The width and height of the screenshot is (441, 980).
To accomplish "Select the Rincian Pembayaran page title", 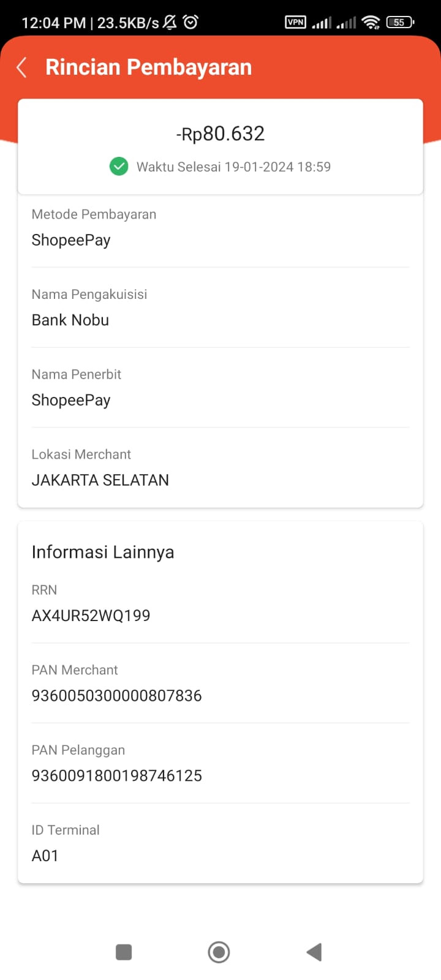I will [149, 67].
